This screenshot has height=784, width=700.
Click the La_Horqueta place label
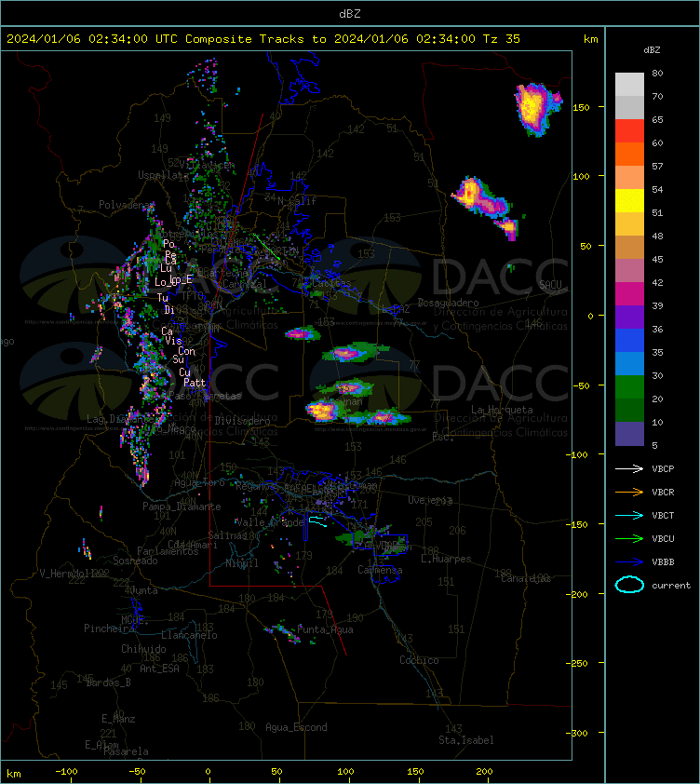[502, 410]
